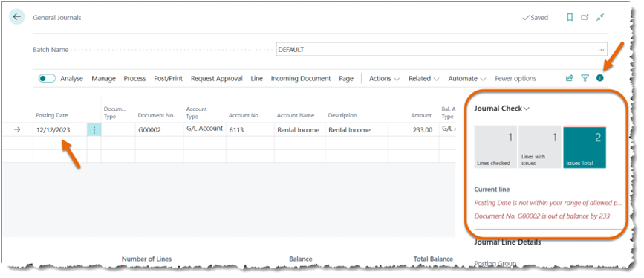Open the Page menu
This screenshot has height=278, width=644.
click(x=346, y=78)
